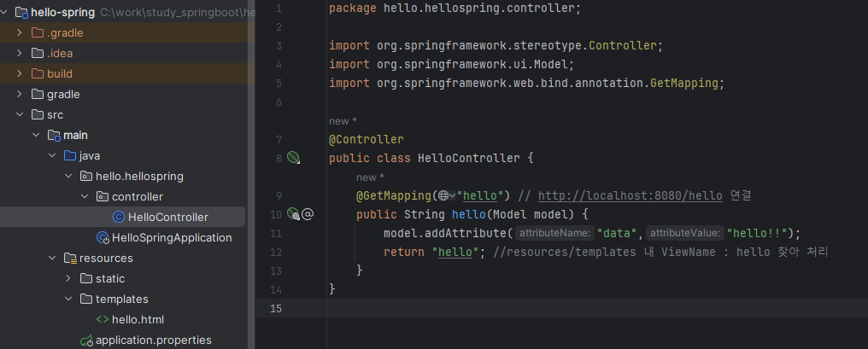Expand the build folder

[20, 73]
